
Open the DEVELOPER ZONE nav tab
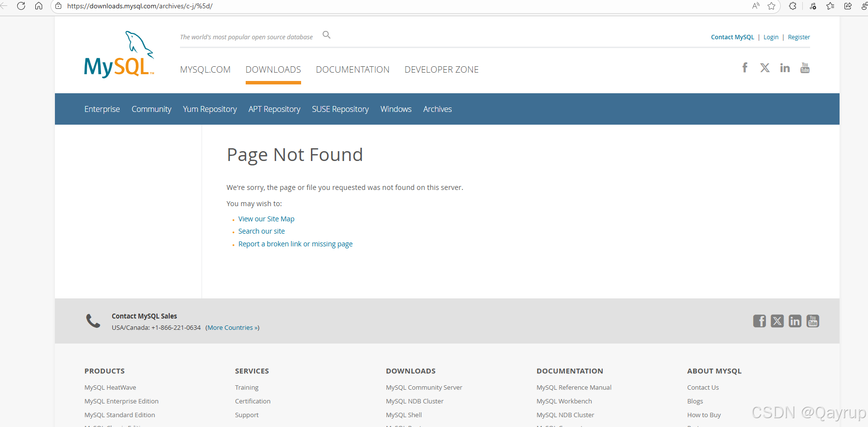pos(441,70)
